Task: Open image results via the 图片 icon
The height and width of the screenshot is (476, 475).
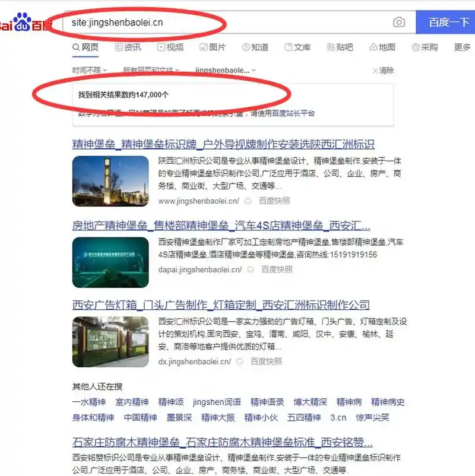Action: click(204, 47)
